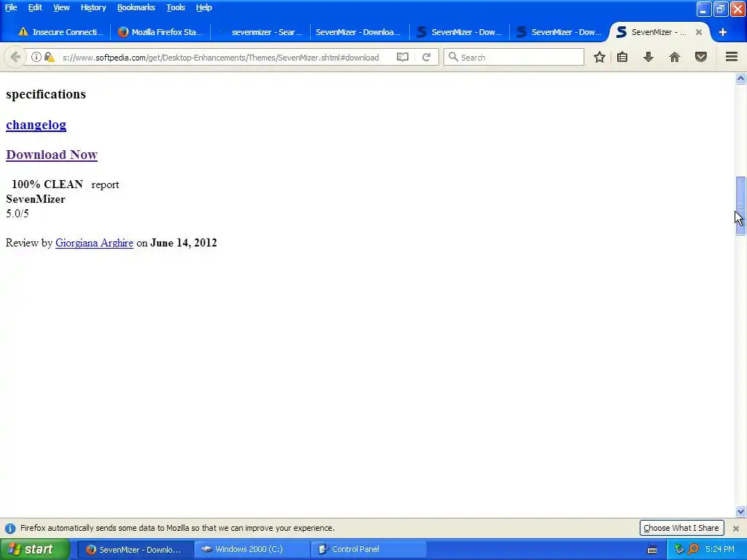This screenshot has width=747, height=560.
Task: Bookmark this page with the star icon
Action: pyautogui.click(x=600, y=57)
